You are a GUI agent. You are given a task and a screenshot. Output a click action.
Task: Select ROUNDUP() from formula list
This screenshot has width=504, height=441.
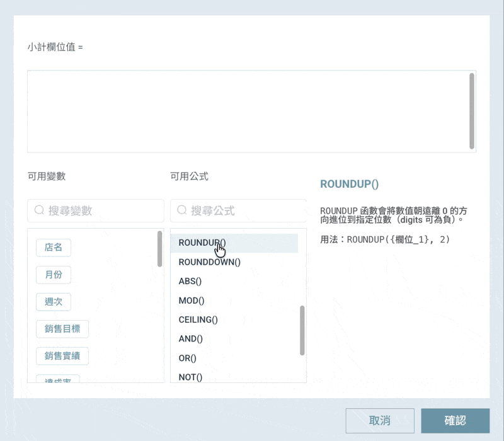pos(202,243)
